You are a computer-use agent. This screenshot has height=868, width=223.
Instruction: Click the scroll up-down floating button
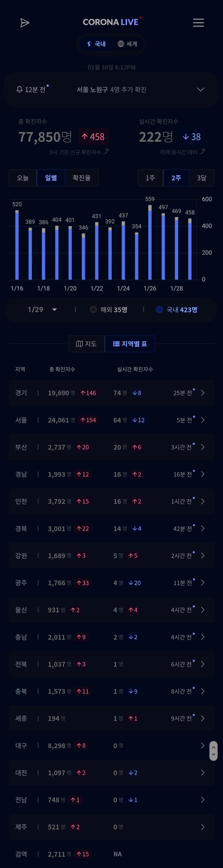pos(213,751)
